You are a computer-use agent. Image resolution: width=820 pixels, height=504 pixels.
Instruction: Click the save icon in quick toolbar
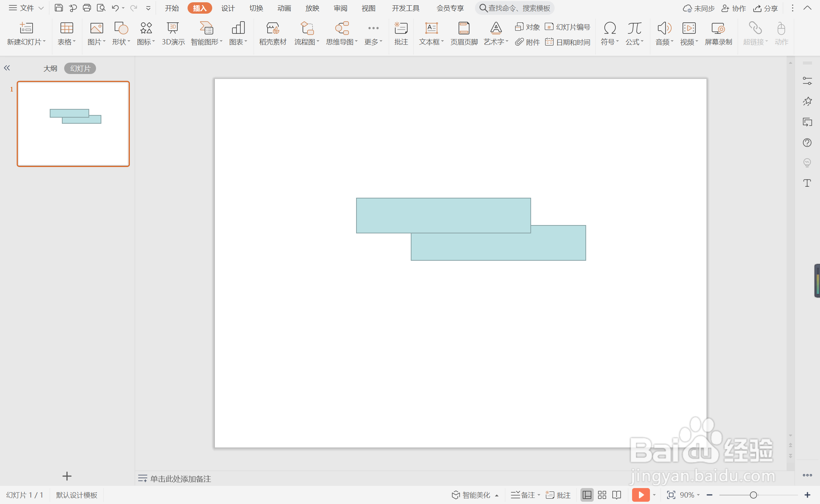coord(59,8)
